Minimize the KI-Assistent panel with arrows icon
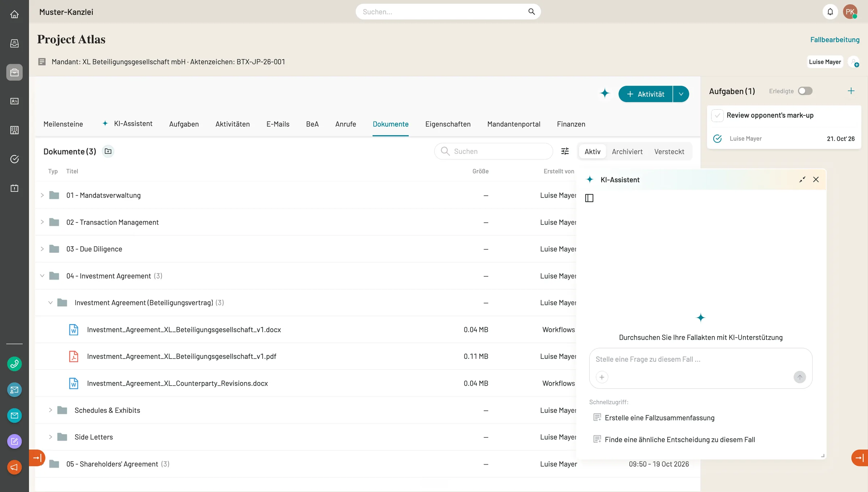This screenshot has height=492, width=868. (803, 179)
